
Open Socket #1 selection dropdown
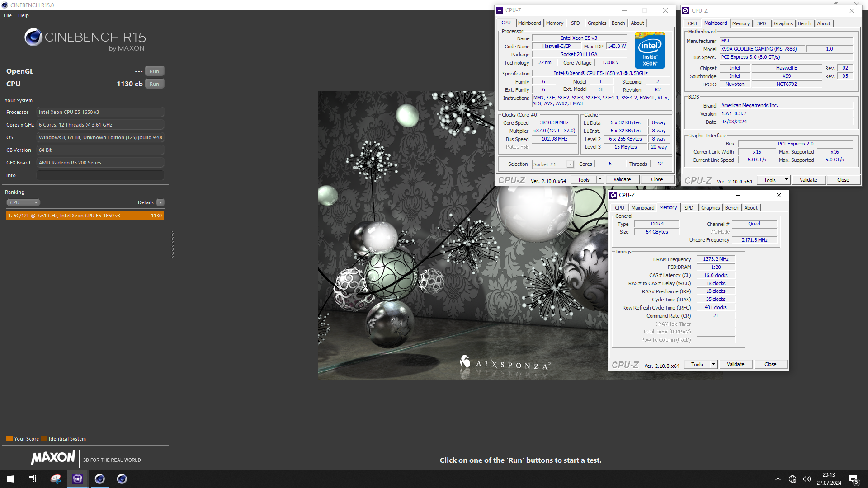tap(553, 164)
